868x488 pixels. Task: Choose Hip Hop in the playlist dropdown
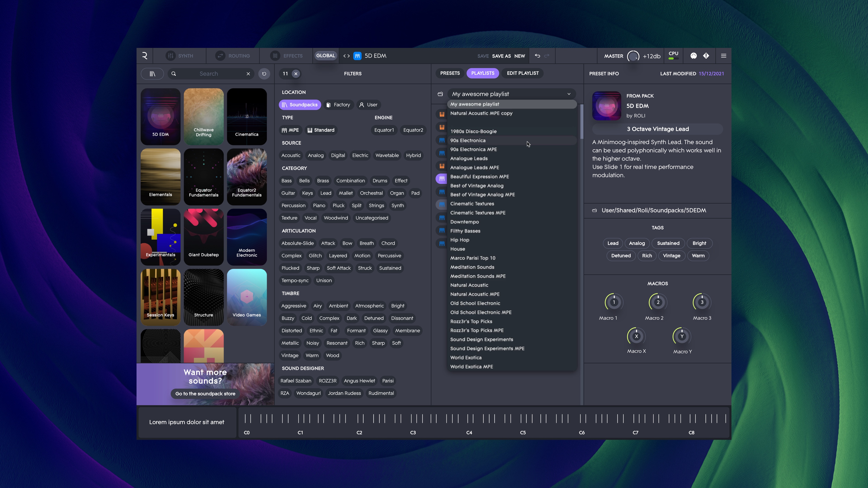pyautogui.click(x=460, y=240)
